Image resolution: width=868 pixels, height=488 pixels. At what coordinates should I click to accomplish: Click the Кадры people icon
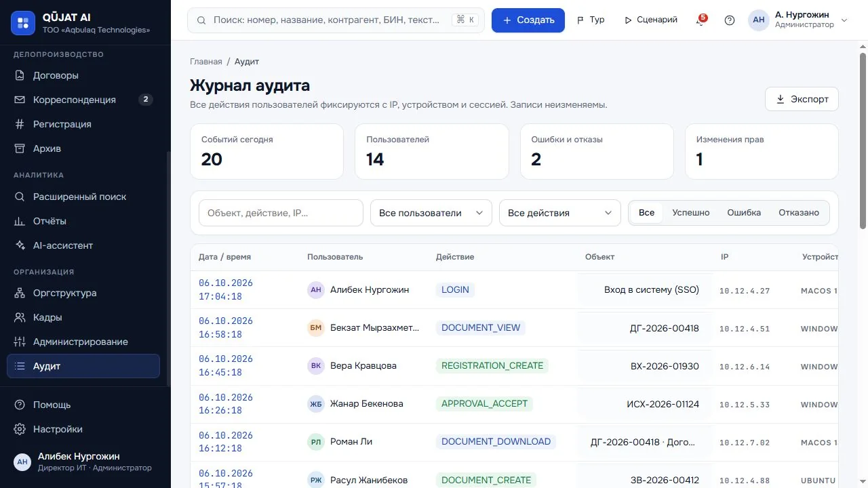20,317
